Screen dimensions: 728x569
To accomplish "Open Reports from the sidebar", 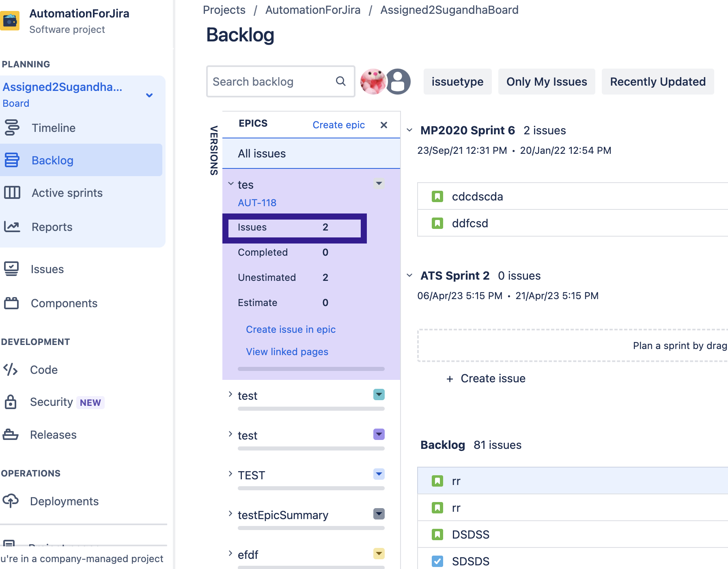I will pos(13,226).
